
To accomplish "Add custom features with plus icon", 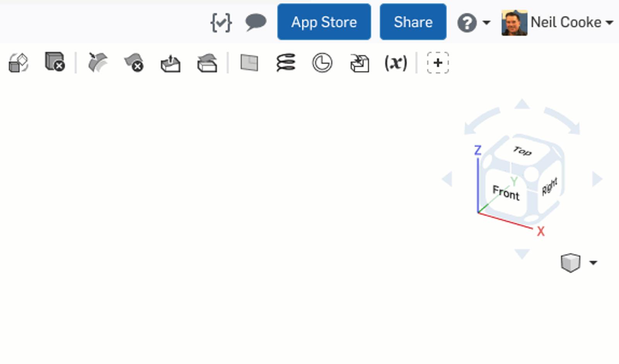I will pyautogui.click(x=438, y=63).
